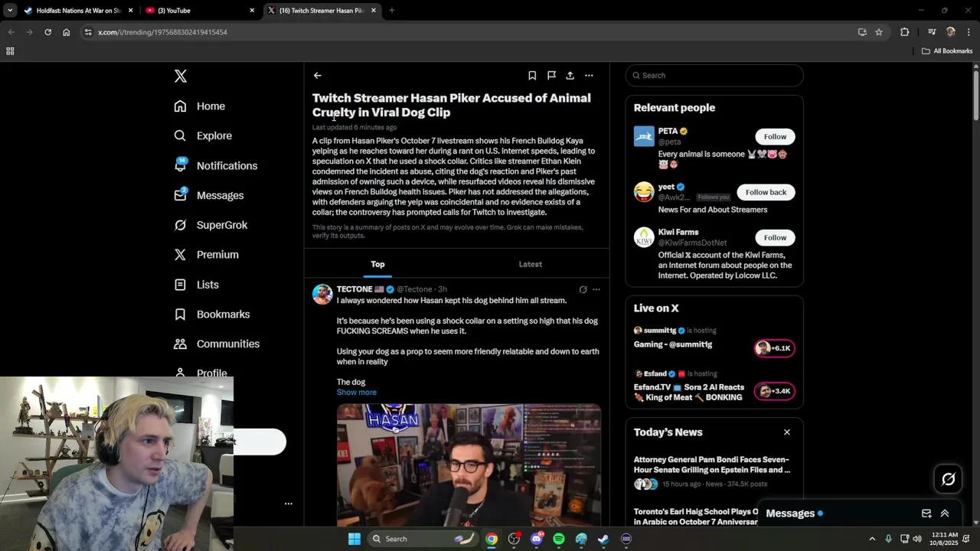
Task: Open the All Bookmarks folder
Action: tap(947, 51)
